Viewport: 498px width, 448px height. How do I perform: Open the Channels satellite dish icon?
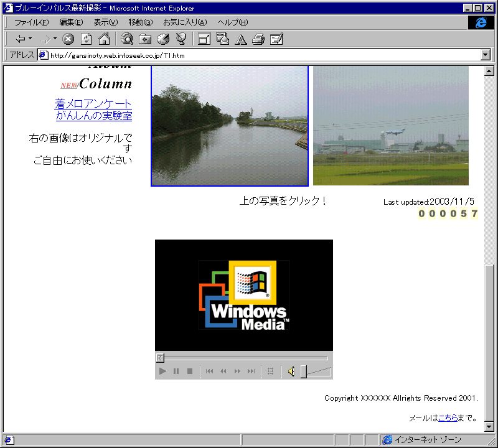coord(181,39)
